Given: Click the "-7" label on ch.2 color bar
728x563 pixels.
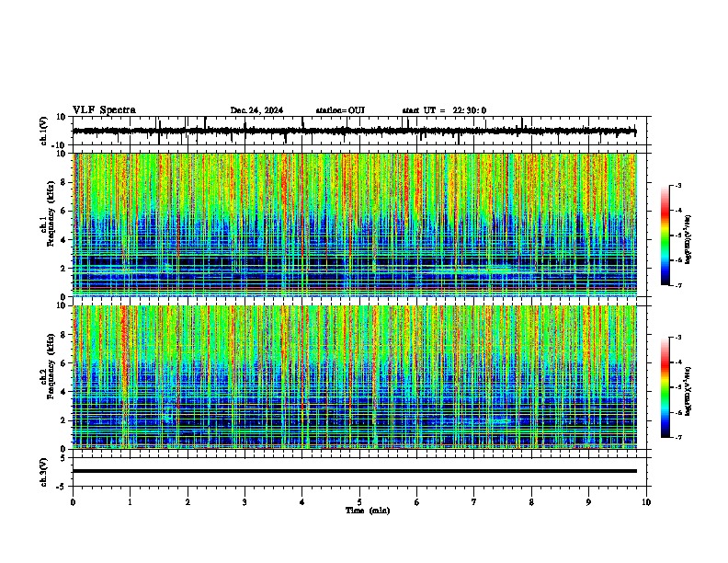Looking at the screenshot, I should pos(677,437).
